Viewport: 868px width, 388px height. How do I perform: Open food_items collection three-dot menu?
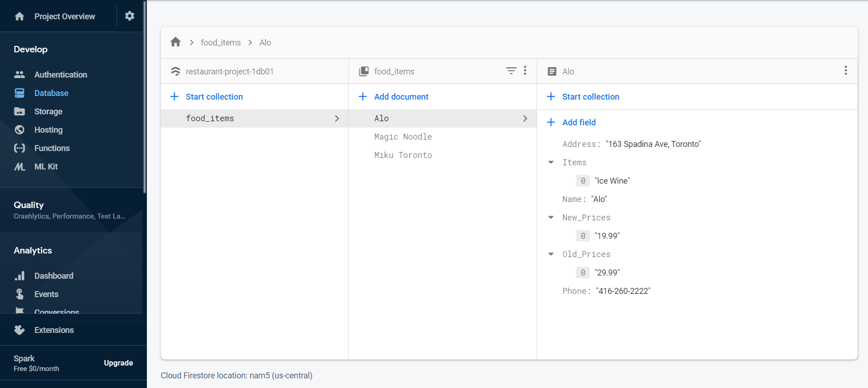point(525,71)
